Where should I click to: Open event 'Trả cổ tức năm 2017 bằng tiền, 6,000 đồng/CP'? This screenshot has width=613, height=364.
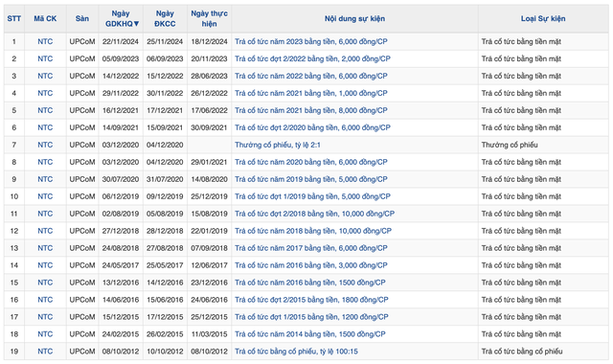(311, 248)
